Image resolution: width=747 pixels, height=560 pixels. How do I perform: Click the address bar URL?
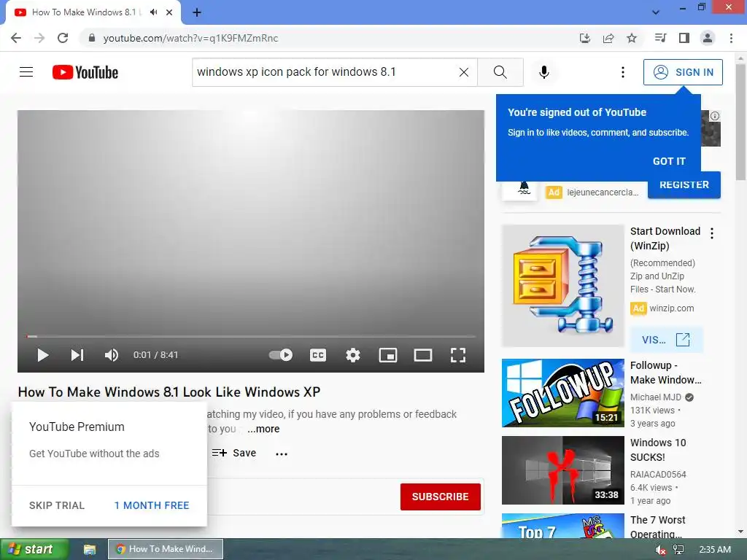(x=190, y=38)
